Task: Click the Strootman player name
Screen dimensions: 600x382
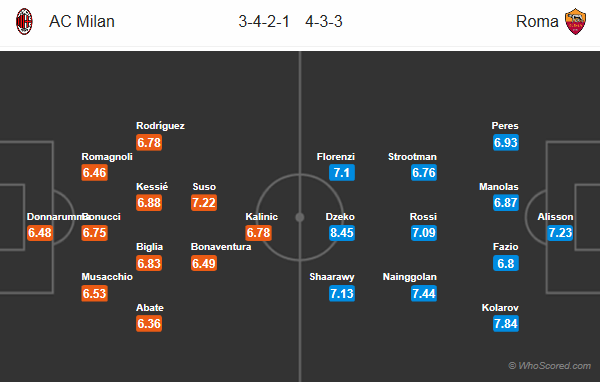Action: pyautogui.click(x=412, y=157)
